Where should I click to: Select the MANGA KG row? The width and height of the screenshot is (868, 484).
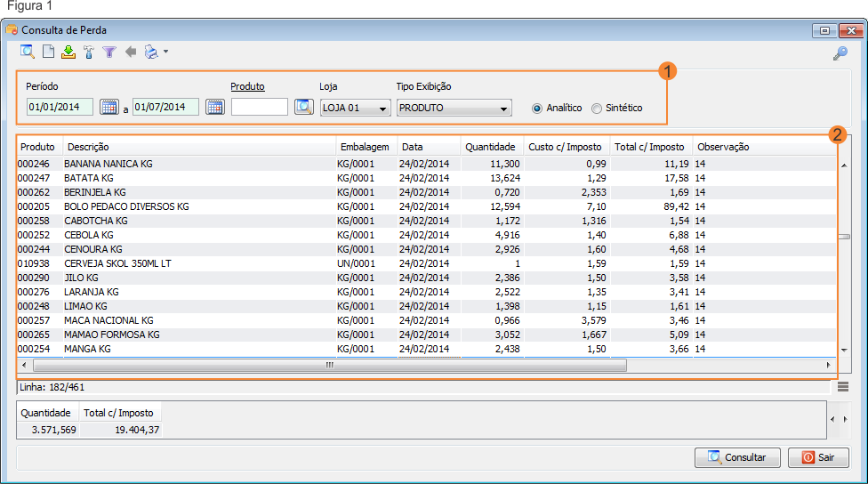(x=426, y=349)
